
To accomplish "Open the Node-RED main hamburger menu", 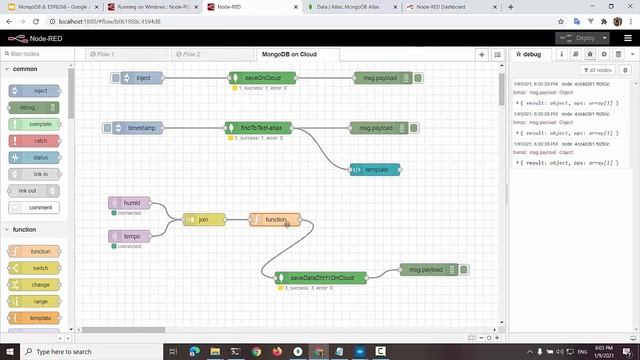I will [x=628, y=38].
